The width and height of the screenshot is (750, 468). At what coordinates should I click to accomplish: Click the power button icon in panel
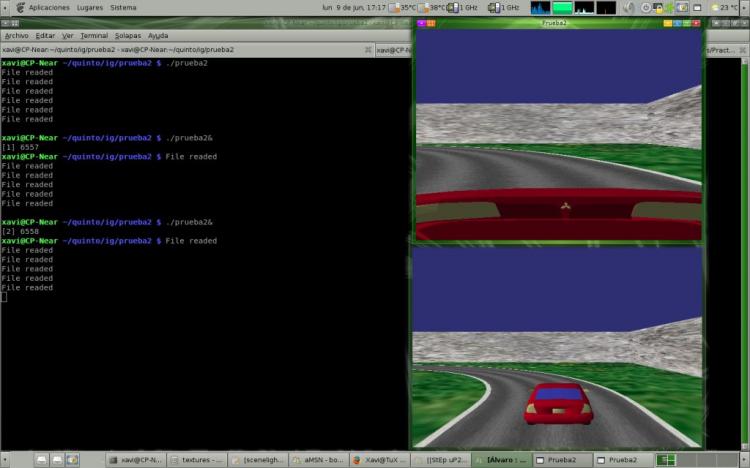[x=646, y=8]
